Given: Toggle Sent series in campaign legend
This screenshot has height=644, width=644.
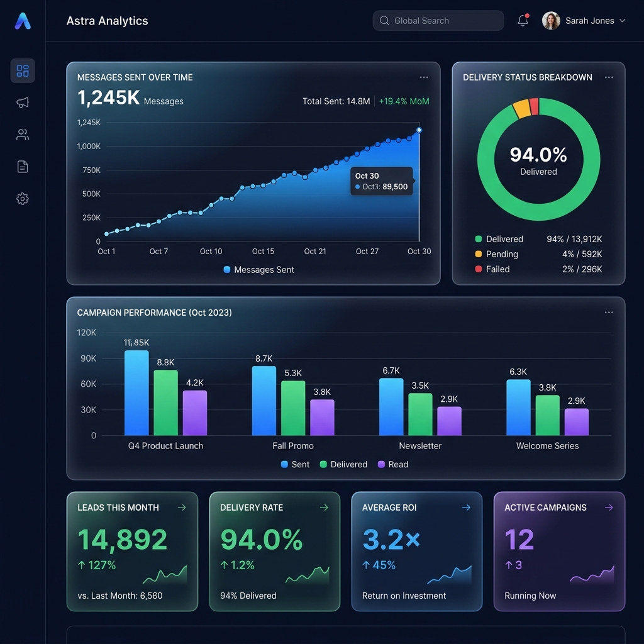Looking at the screenshot, I should pos(295,465).
